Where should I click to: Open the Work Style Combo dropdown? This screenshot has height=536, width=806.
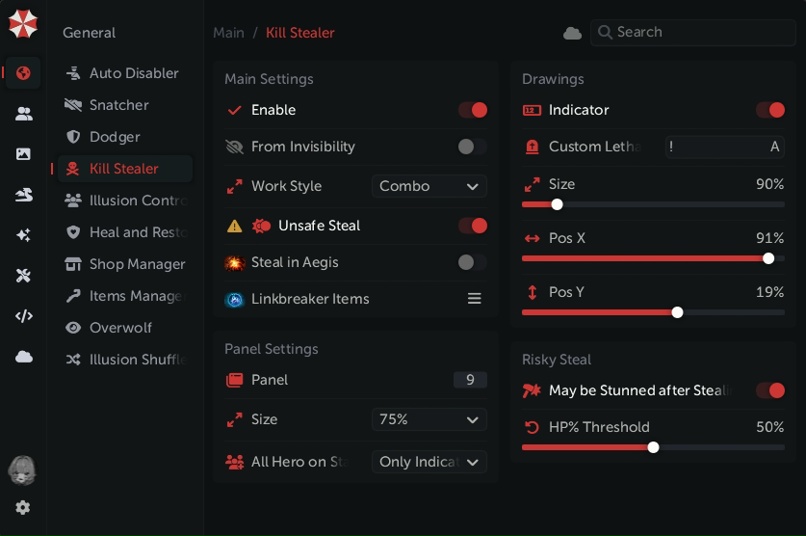(429, 186)
